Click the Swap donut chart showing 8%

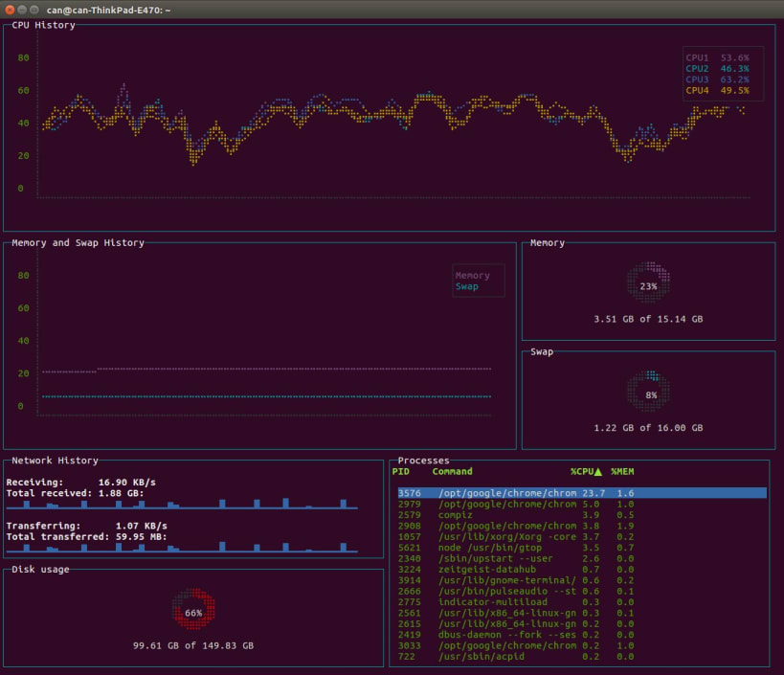tap(648, 394)
